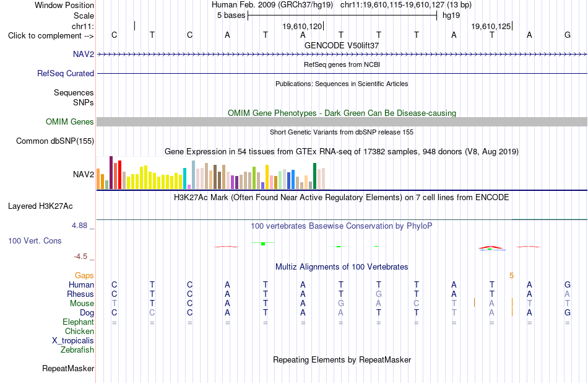
Task: Click the "RefSeq Curated" track label
Action: [65, 74]
